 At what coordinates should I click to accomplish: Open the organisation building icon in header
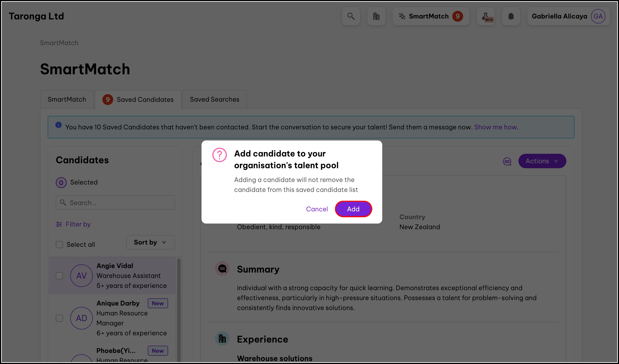click(x=376, y=16)
